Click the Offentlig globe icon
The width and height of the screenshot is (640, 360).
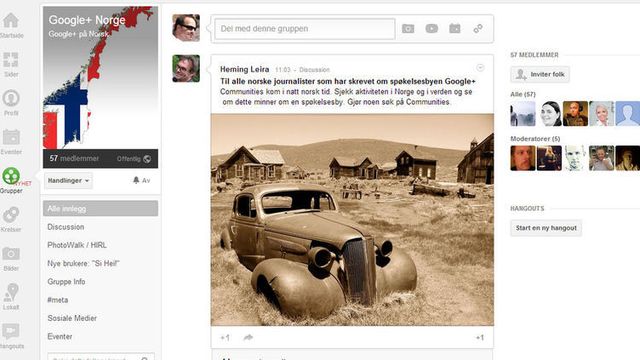147,159
